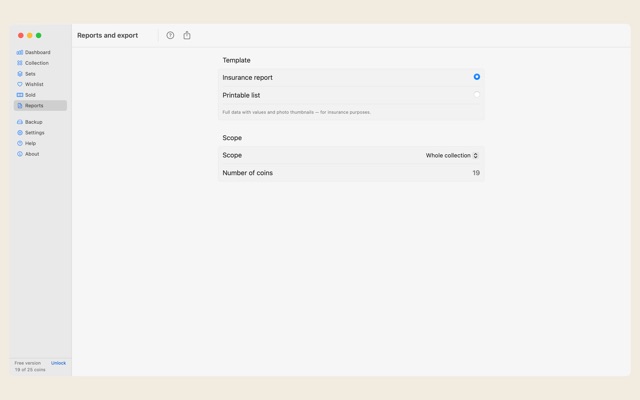640x400 pixels.
Task: Click the Insurance report label text
Action: point(247,78)
